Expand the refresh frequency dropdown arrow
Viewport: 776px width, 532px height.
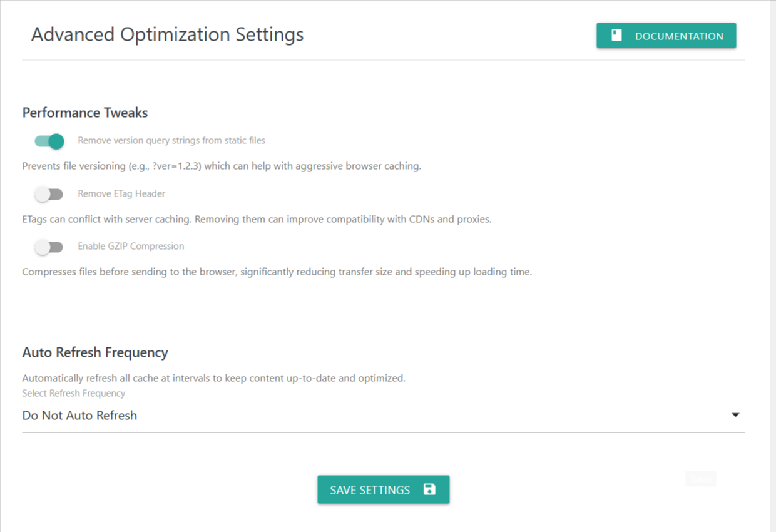(x=735, y=415)
